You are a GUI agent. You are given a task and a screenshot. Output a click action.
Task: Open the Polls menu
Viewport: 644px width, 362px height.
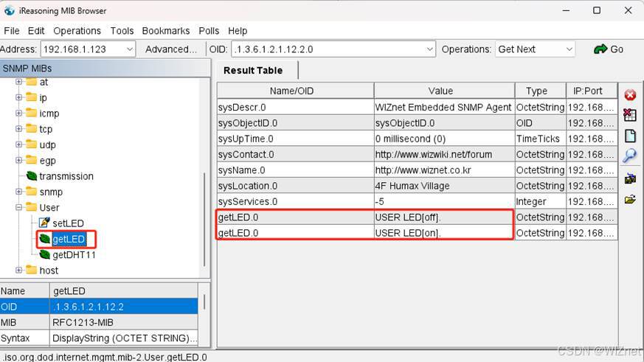tap(209, 31)
